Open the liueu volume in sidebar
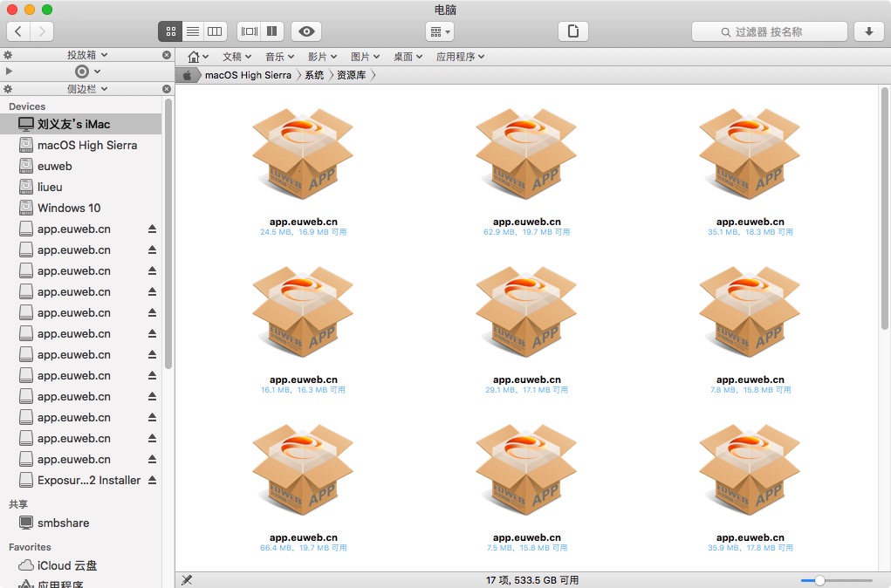Viewport: 891px width, 588px height. 81,187
